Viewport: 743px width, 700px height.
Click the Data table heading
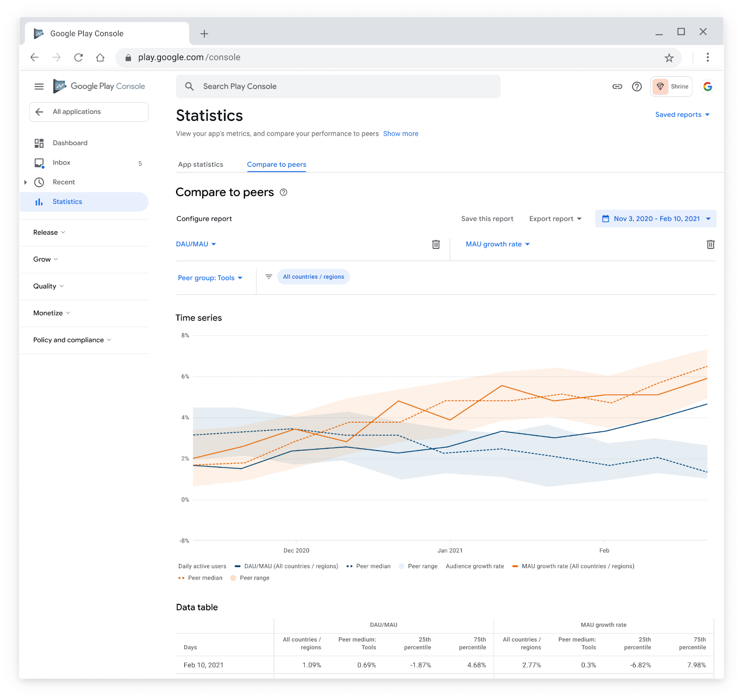pyautogui.click(x=197, y=608)
